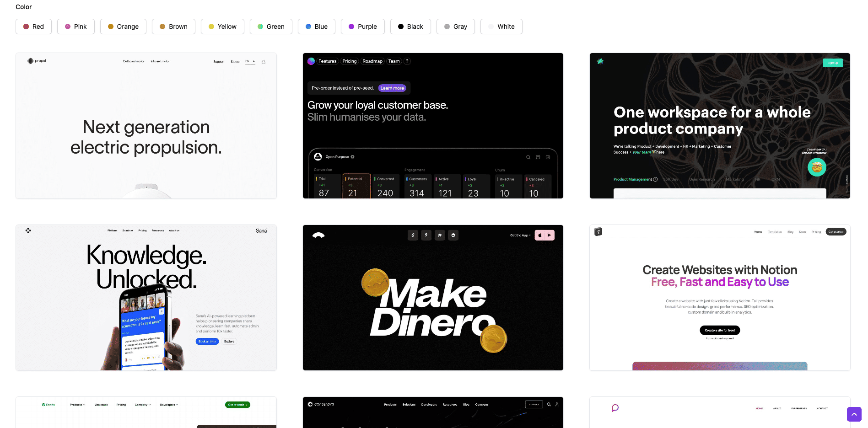Image resolution: width=868 pixels, height=428 pixels.
Task: Open the Make Dinero thumbnail
Action: click(433, 298)
